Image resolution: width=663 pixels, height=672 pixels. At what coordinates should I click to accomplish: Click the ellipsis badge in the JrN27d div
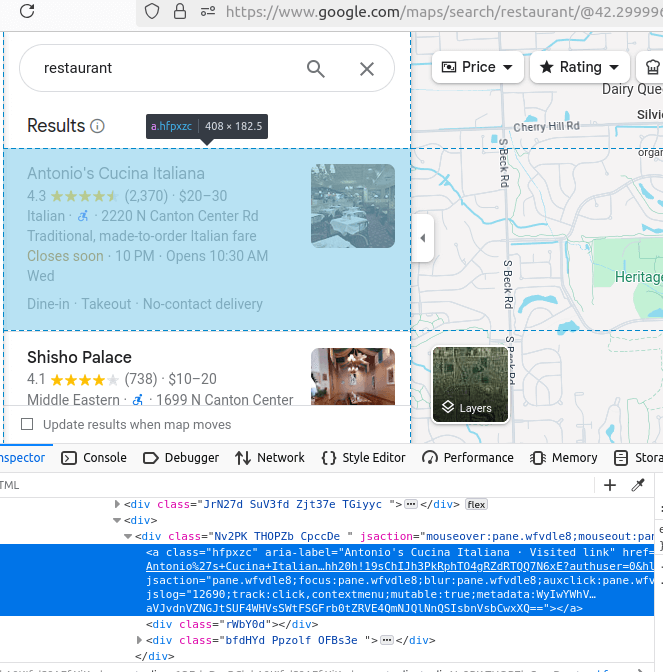(411, 504)
